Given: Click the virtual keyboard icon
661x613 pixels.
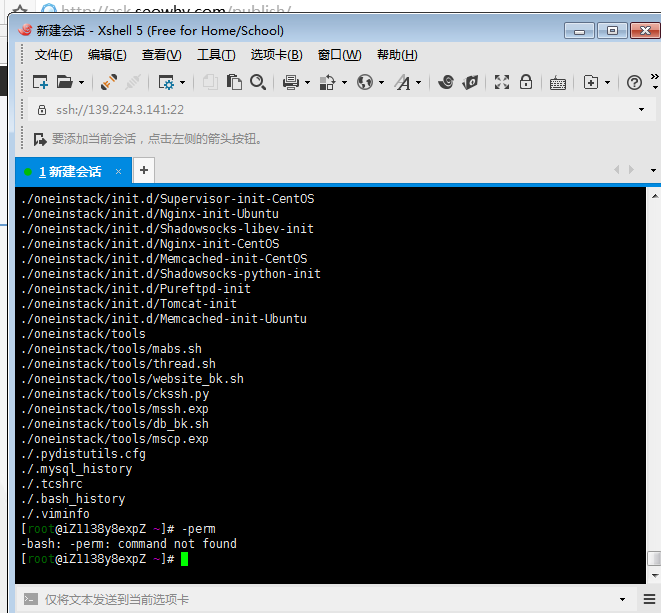Looking at the screenshot, I should point(558,82).
